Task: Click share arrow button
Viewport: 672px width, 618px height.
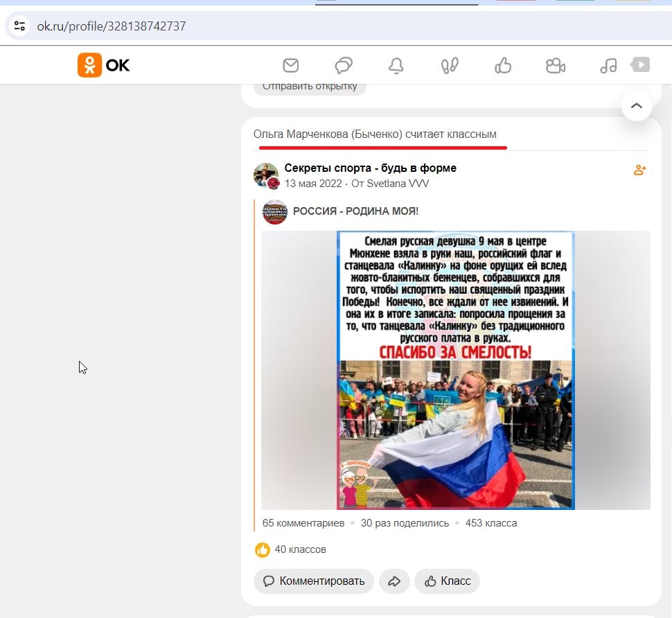Action: click(394, 581)
